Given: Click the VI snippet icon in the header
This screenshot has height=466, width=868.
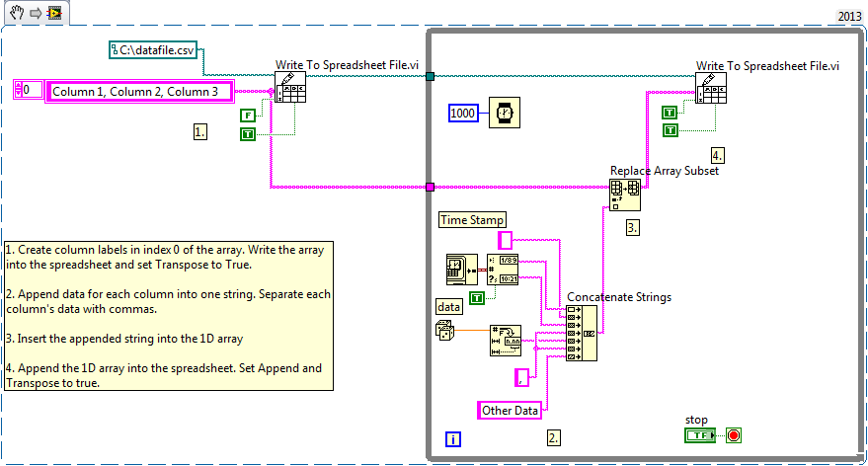Looking at the screenshot, I should coord(53,11).
